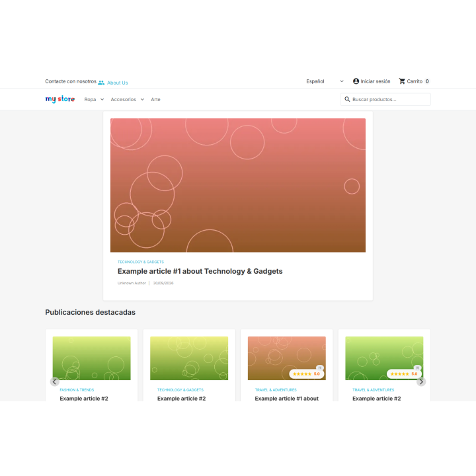Open the Ropa menu
Screen dimensions: 476x476
[x=90, y=100]
